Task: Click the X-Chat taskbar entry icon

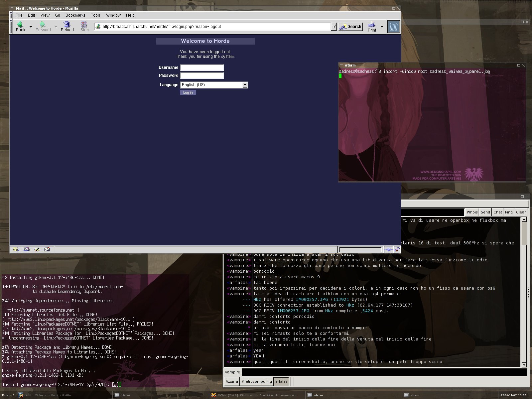Action: tap(213, 395)
